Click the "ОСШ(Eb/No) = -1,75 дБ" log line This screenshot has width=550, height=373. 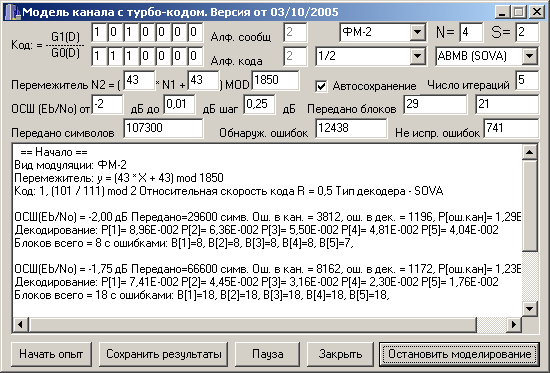268,269
